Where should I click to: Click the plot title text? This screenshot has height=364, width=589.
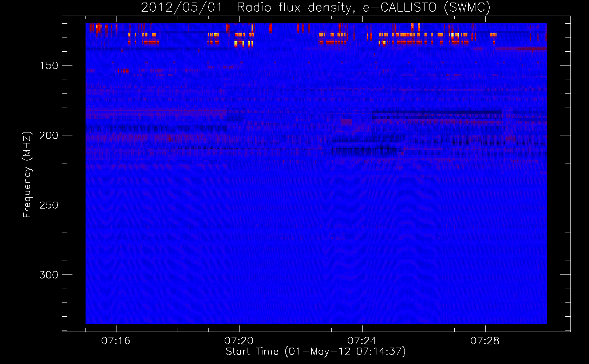click(x=316, y=7)
